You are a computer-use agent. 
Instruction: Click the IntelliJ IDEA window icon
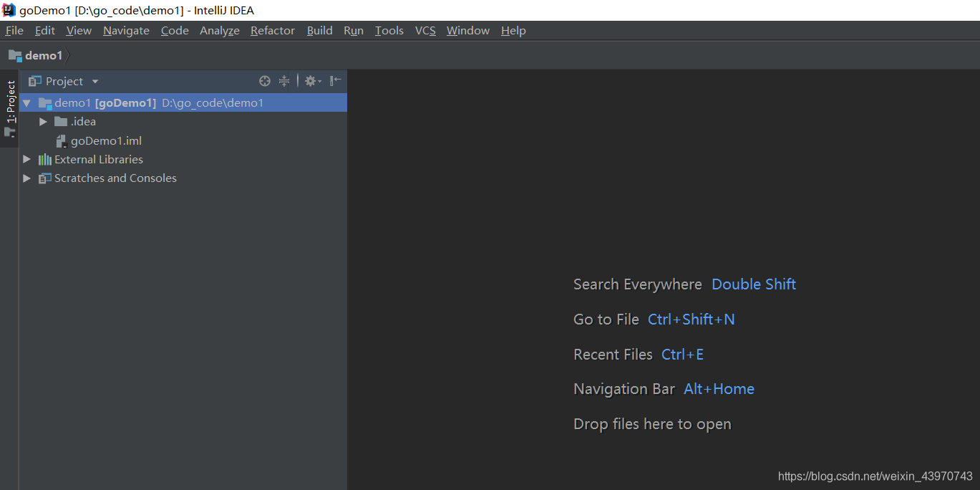point(9,10)
